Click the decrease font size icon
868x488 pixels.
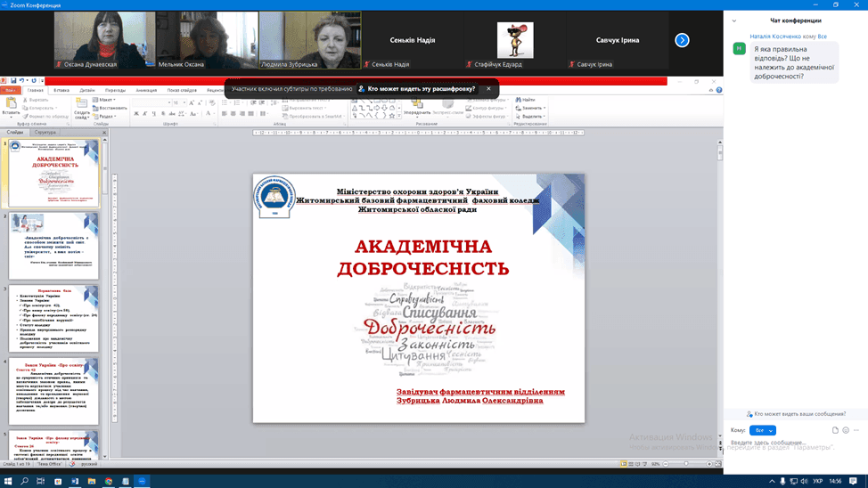pyautogui.click(x=200, y=103)
